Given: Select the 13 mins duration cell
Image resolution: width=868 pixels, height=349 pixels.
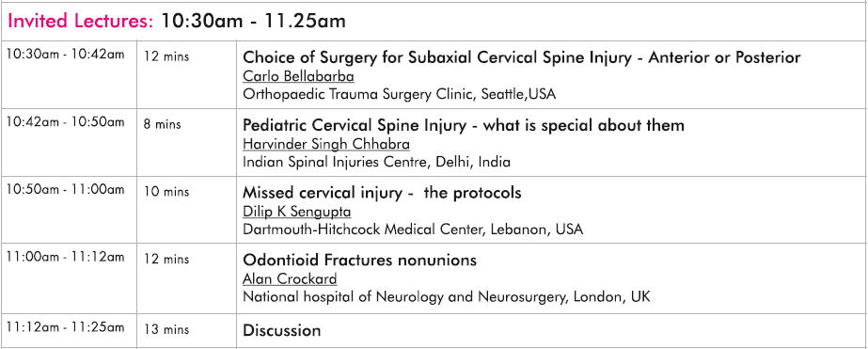Looking at the screenshot, I should pyautogui.click(x=166, y=329).
